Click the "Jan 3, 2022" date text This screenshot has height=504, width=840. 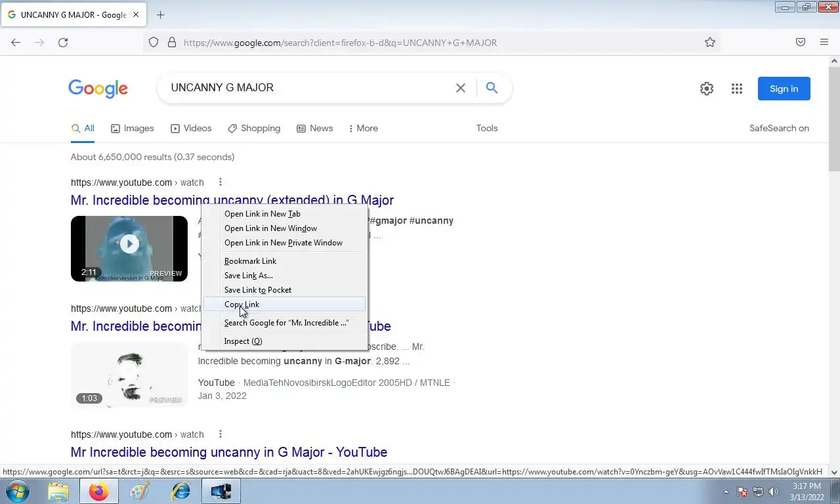coord(222,396)
